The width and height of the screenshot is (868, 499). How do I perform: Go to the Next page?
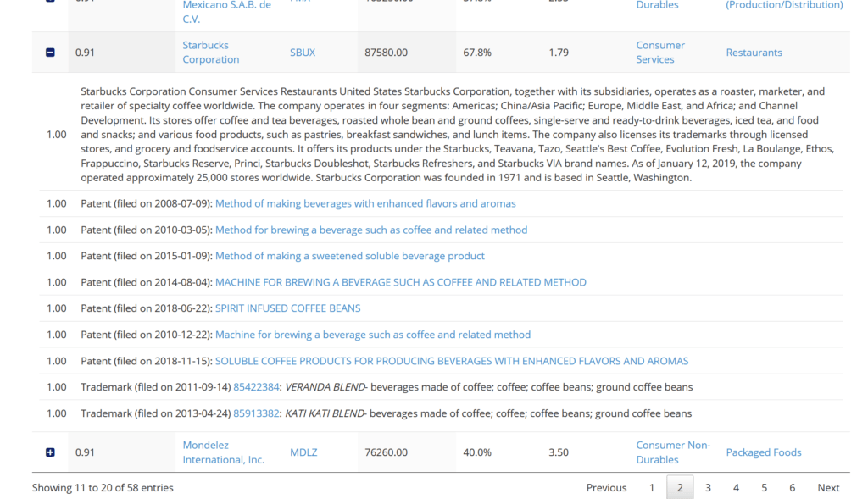pos(828,487)
